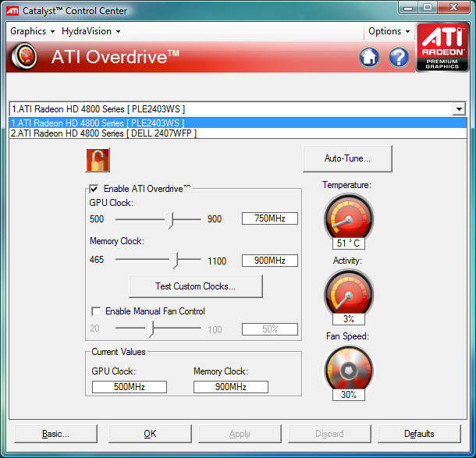Viewport: 476px width, 458px height.
Task: Click the ATI Overdrive gauge icon
Action: (x=24, y=56)
